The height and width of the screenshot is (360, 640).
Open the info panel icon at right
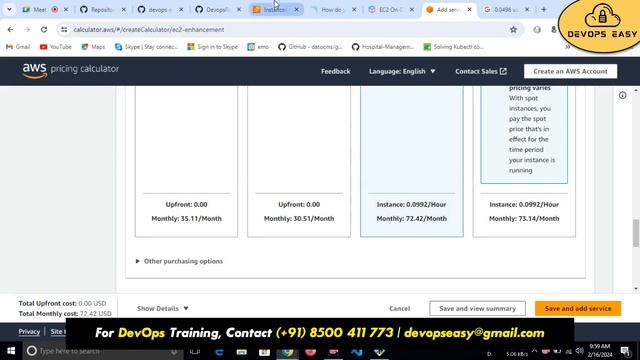tap(622, 95)
